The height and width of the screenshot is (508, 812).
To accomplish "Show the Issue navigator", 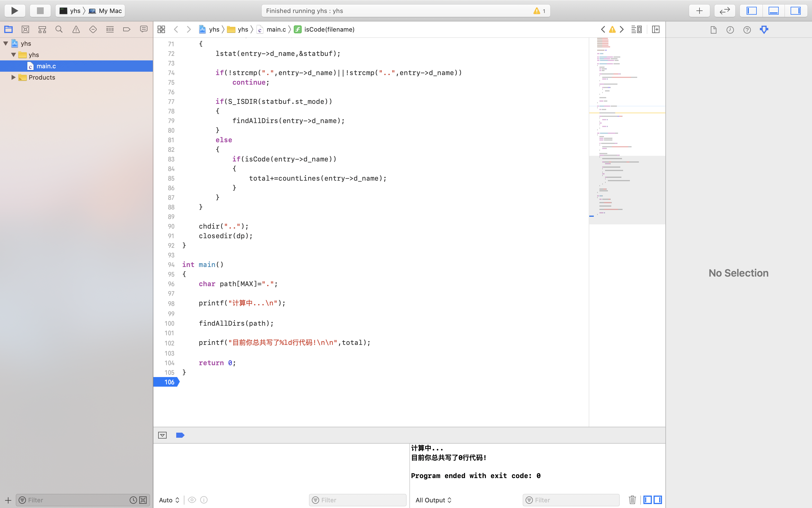I will pos(76,30).
